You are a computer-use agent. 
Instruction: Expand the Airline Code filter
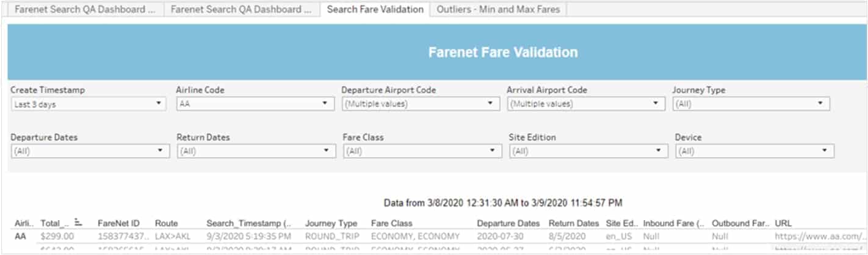click(255, 104)
